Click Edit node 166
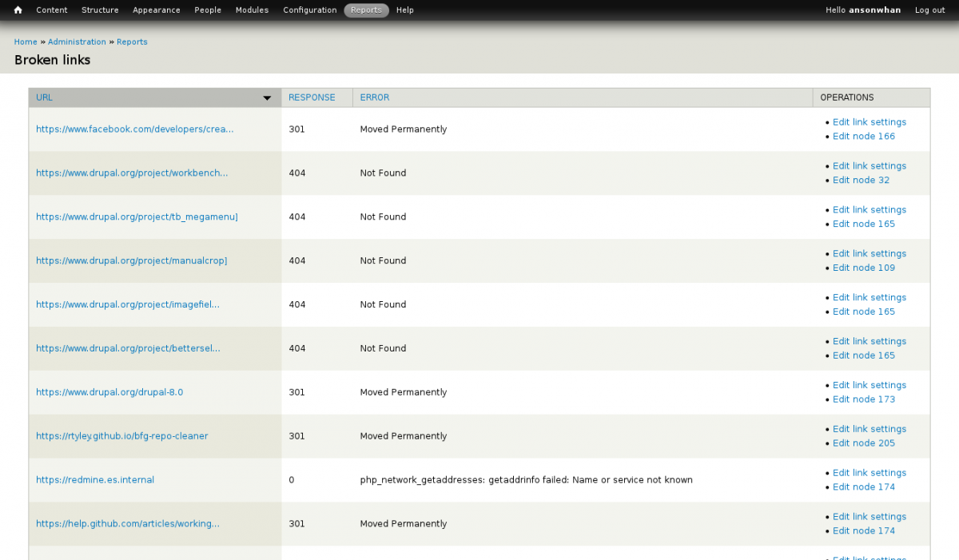 point(864,137)
